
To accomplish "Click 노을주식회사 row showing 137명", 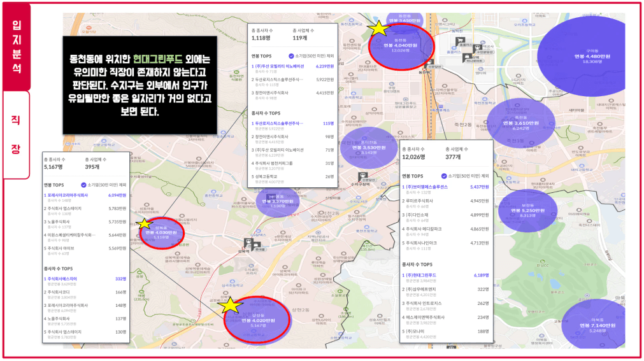I will tap(85, 321).
